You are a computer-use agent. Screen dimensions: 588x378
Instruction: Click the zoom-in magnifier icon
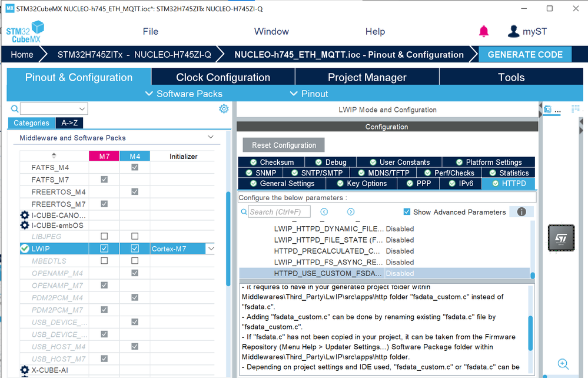coord(563,364)
